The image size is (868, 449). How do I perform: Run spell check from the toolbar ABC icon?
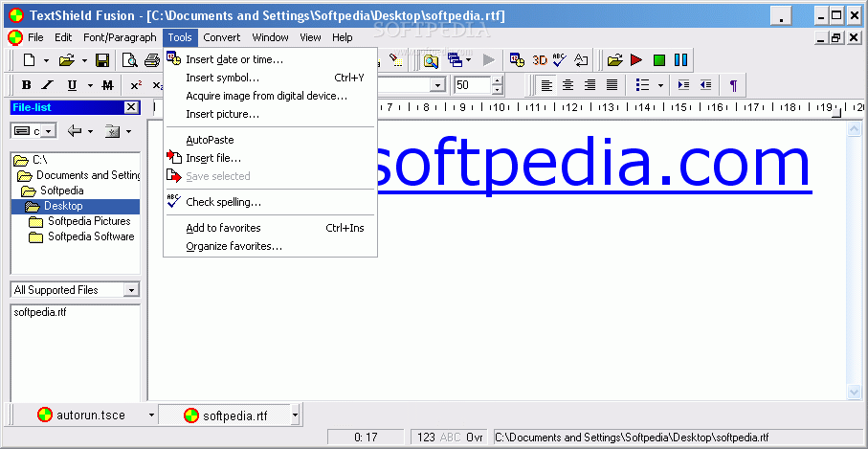pos(560,59)
